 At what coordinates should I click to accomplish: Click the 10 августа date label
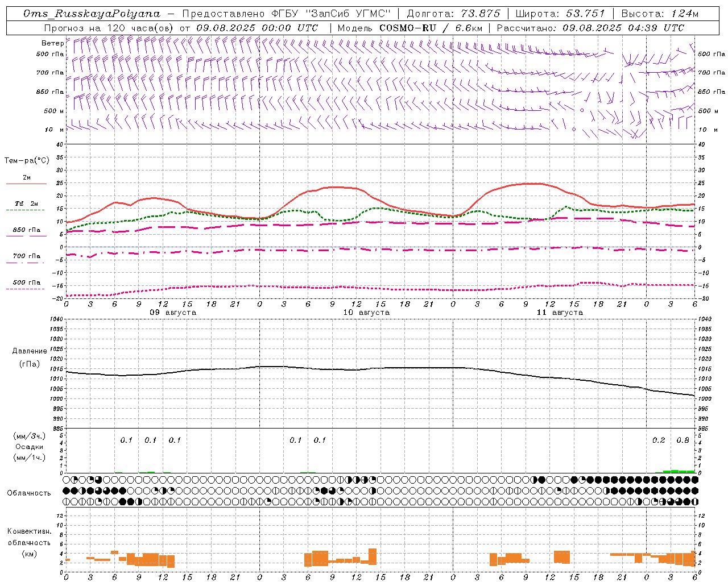tap(366, 313)
